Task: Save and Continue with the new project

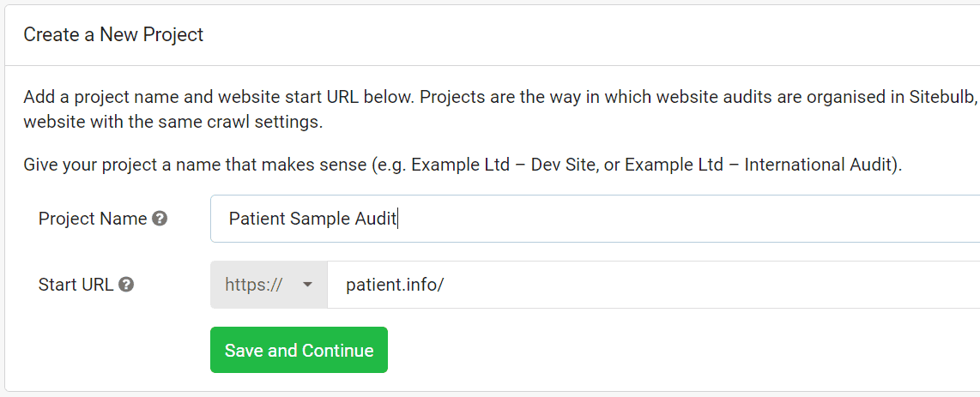Action: click(x=299, y=350)
